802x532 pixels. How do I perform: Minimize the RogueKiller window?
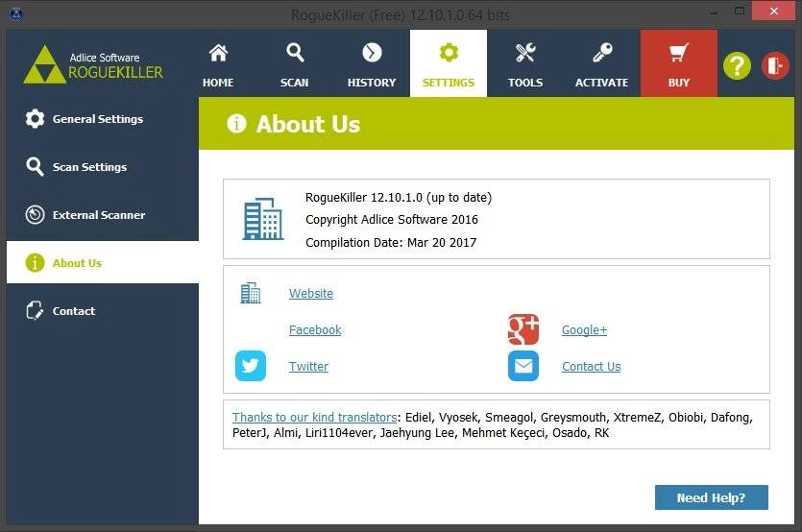[x=713, y=12]
